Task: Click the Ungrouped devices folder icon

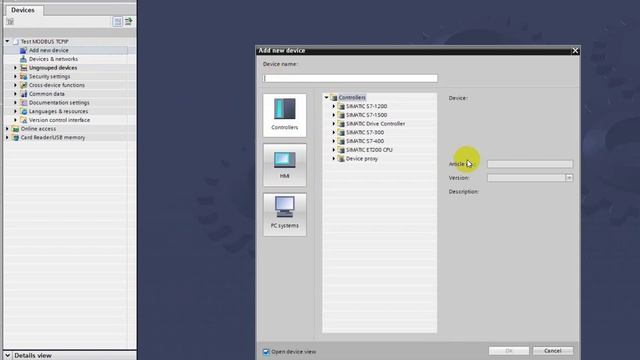Action: [x=24, y=68]
